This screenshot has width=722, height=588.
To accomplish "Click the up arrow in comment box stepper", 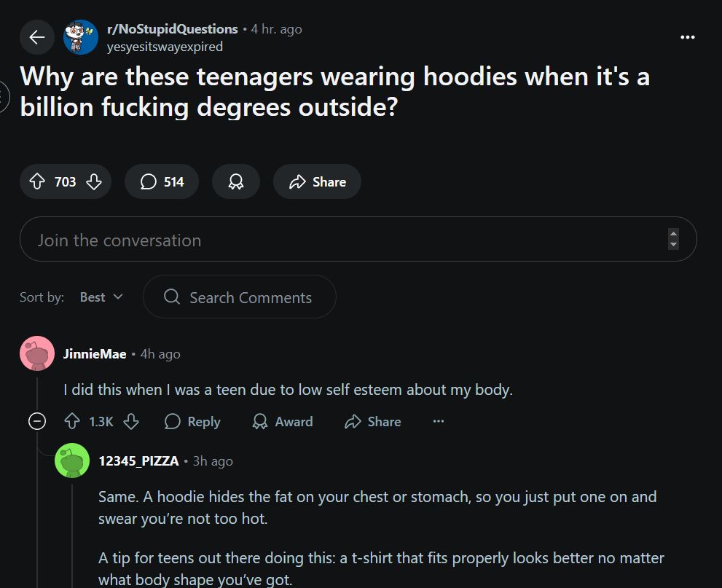I will tap(673, 234).
